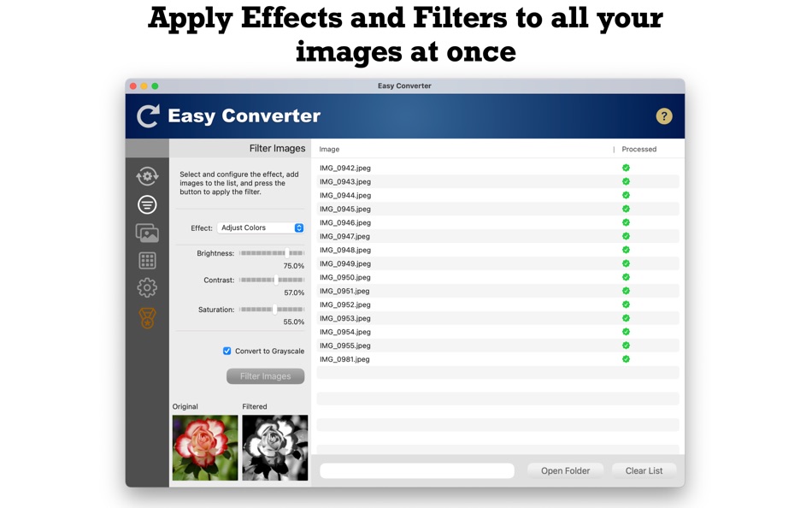Viewport: 812px width, 508px height.
Task: Click the Filtered grayscale rose thumbnail
Action: click(x=275, y=447)
